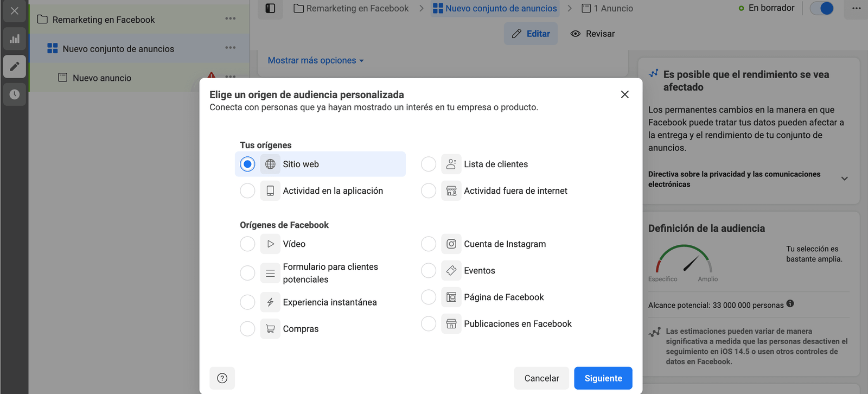The width and height of the screenshot is (868, 394).
Task: Open the clock history icon in sidebar
Action: tap(15, 94)
